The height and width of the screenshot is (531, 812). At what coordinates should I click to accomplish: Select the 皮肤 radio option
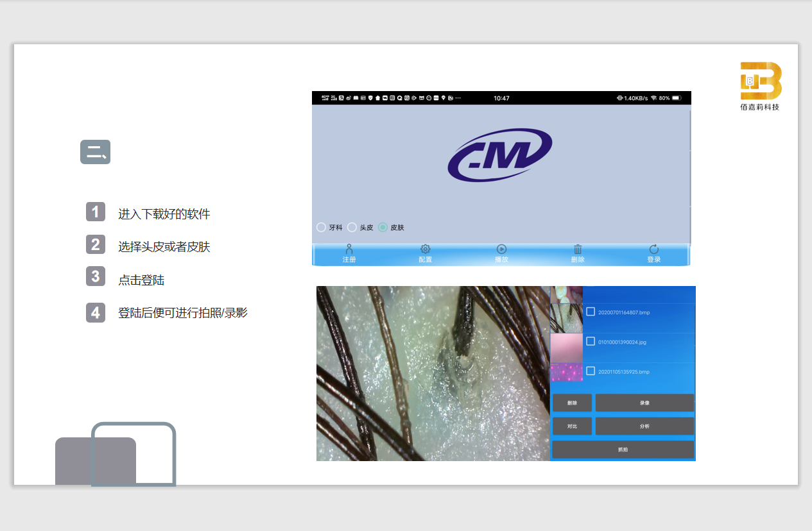[x=383, y=228]
